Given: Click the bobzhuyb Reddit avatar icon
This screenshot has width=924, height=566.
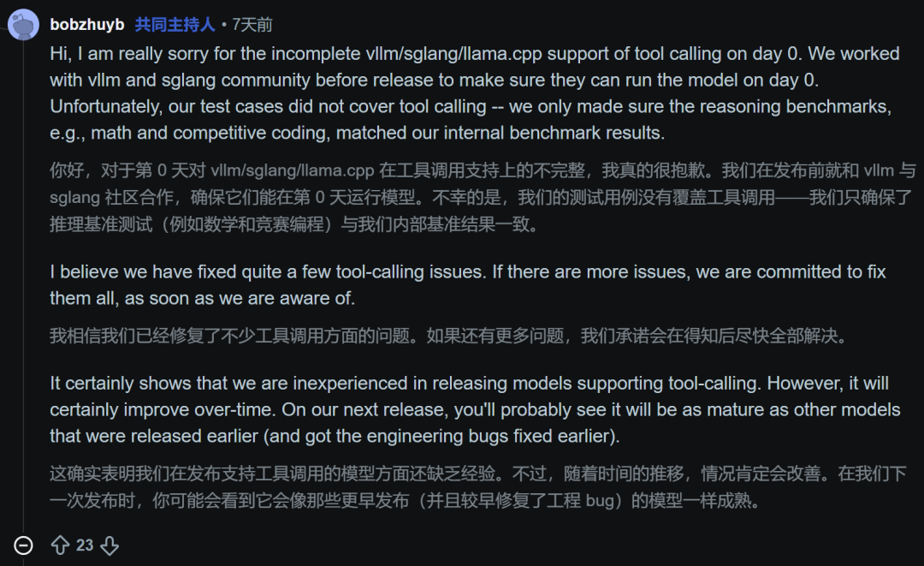Looking at the screenshot, I should point(23,25).
